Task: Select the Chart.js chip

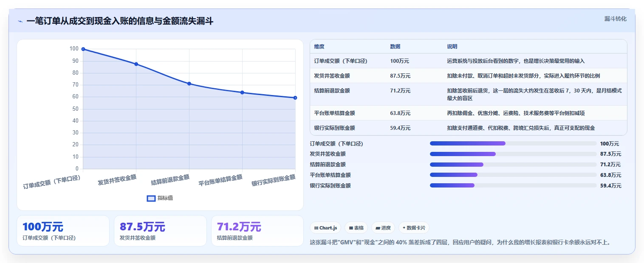Action: pos(326,228)
